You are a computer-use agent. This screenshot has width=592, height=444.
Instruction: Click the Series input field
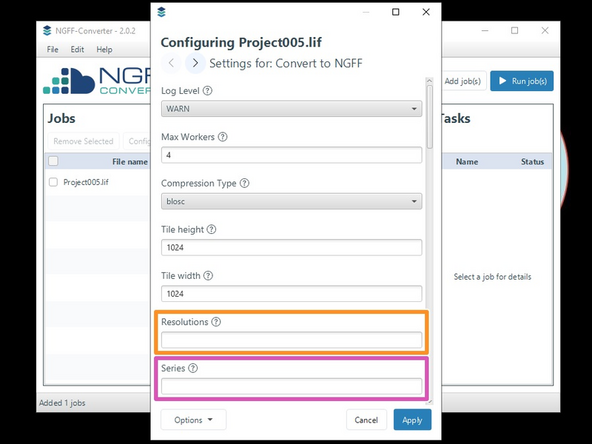point(291,386)
